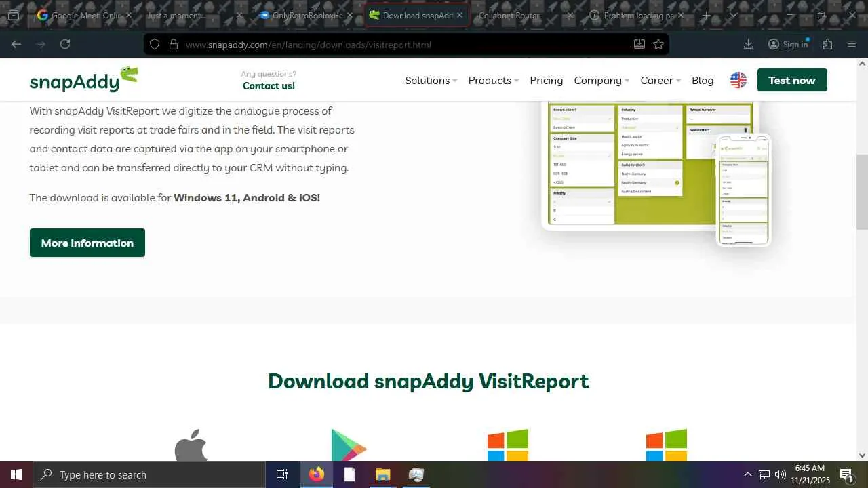
Task: Close the OnlyRetroRoblox tab
Action: tap(349, 15)
